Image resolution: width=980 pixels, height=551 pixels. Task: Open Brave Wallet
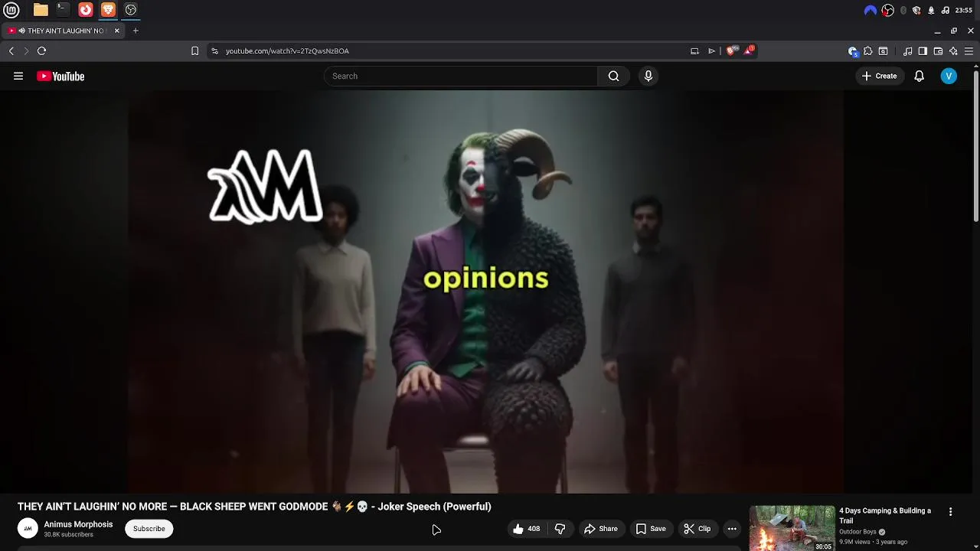point(938,51)
